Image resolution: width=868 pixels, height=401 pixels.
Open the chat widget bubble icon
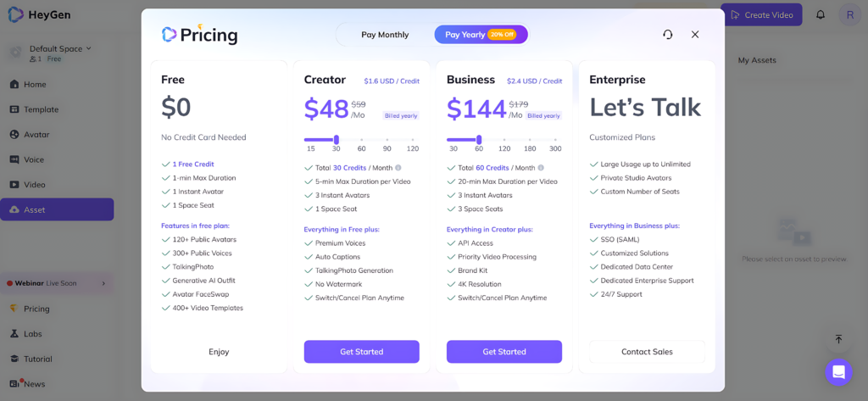tap(838, 372)
